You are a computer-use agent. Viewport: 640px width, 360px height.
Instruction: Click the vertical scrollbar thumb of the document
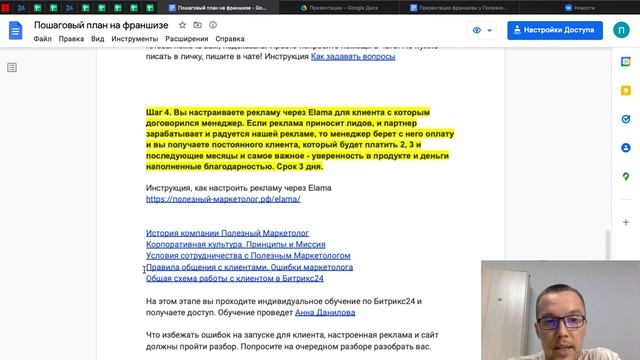click(608, 245)
